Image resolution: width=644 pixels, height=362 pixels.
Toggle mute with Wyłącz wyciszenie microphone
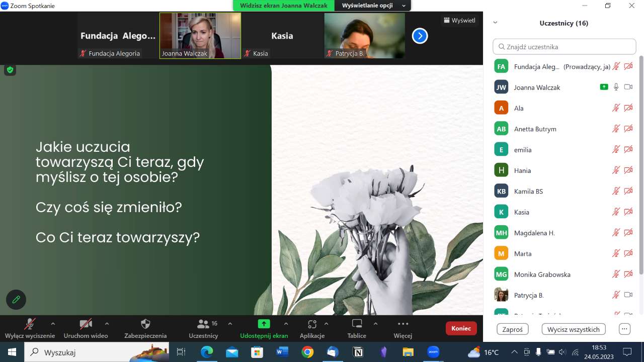[30, 324]
